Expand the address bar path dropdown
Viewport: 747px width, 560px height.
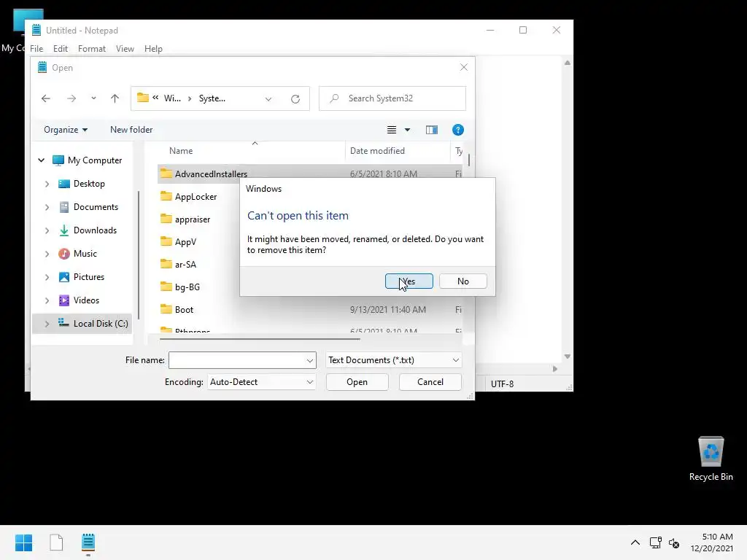(268, 99)
